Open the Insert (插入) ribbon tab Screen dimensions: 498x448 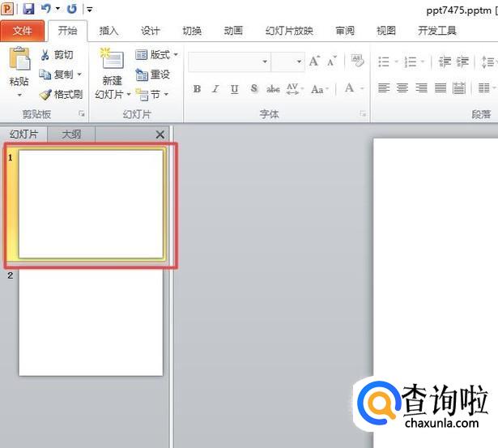point(109,31)
